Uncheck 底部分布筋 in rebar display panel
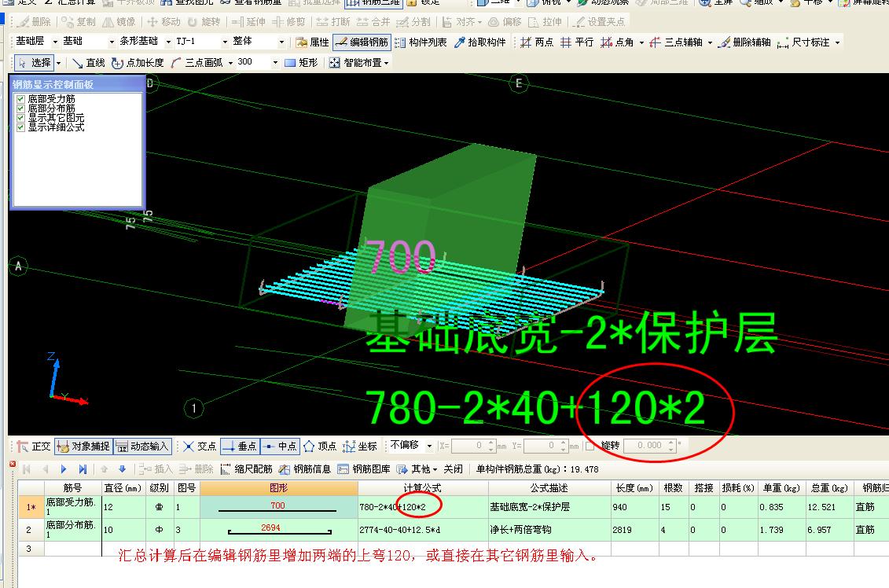Image resolution: width=889 pixels, height=588 pixels. 21,108
